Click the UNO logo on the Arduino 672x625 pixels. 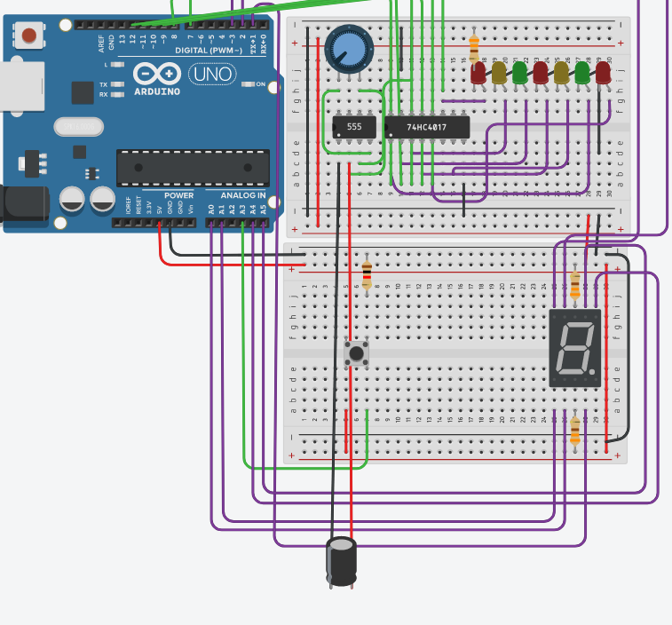211,75
